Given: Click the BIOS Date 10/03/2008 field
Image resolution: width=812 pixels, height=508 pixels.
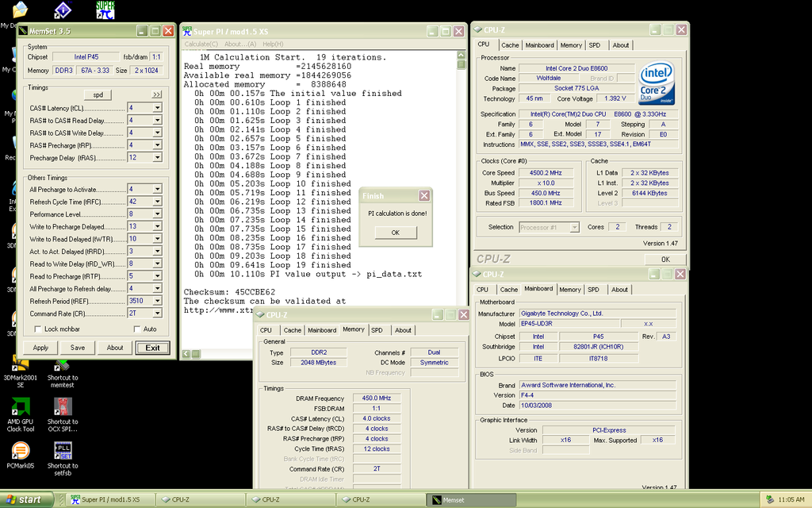Looking at the screenshot, I should pyautogui.click(x=598, y=406).
